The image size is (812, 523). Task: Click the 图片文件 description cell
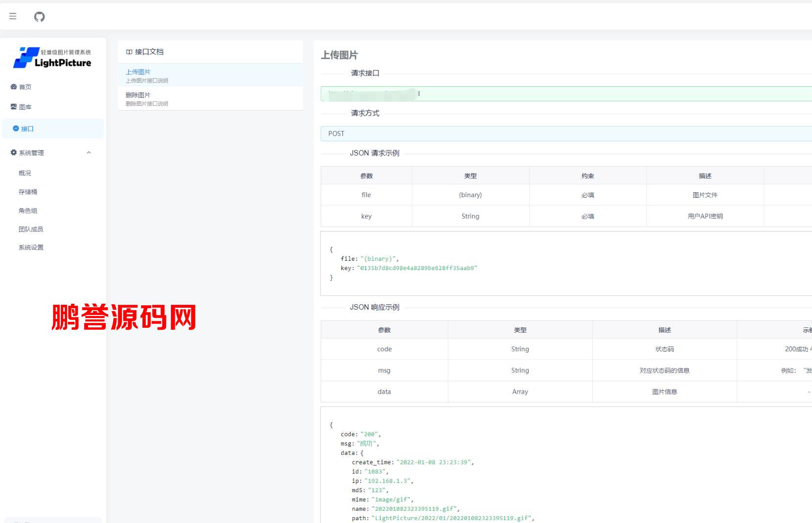705,195
